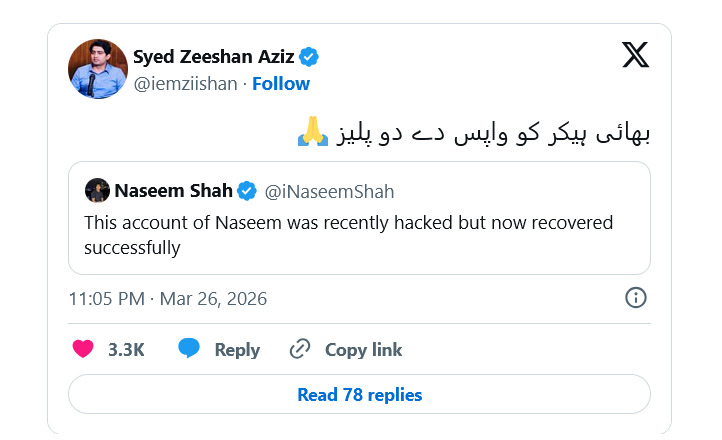Click the chain link copy icon
722x440 pixels.
coord(300,349)
